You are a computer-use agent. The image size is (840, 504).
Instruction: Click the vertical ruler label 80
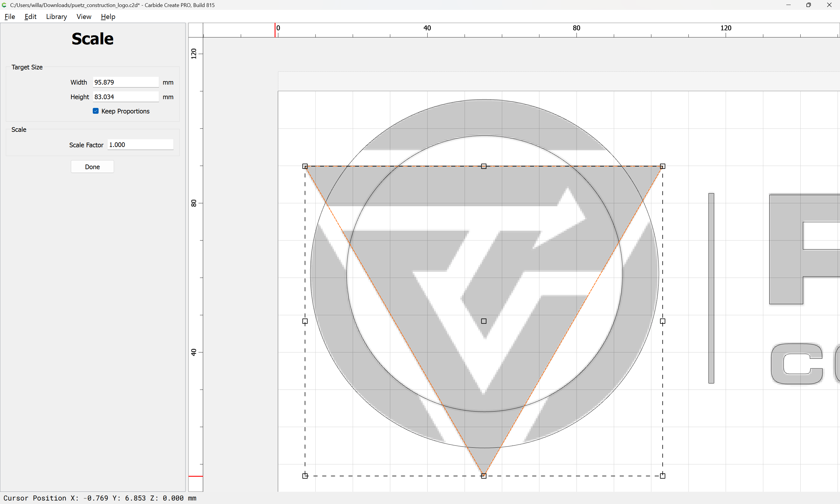(x=194, y=203)
